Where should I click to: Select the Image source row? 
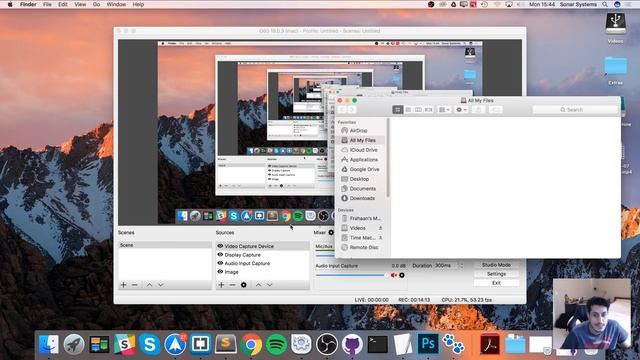point(263,272)
